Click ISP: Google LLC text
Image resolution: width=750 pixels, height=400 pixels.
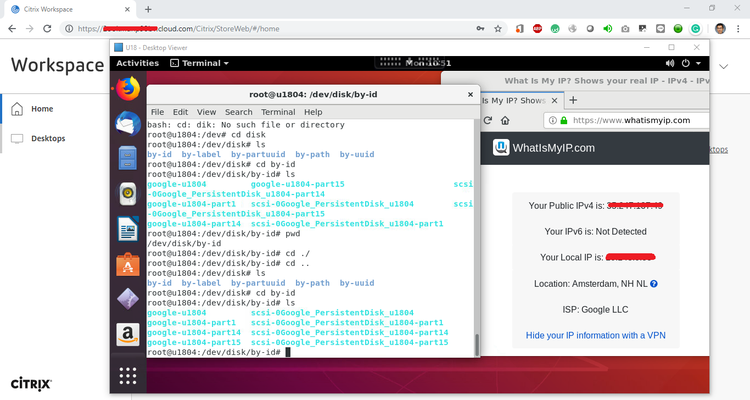click(596, 310)
